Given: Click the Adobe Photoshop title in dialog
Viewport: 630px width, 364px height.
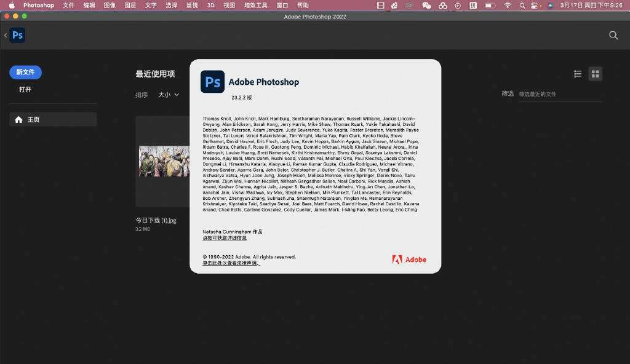Looking at the screenshot, I should [264, 82].
